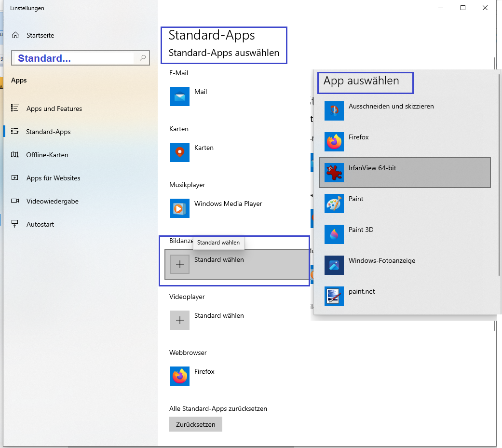The image size is (502, 448).
Task: Click the plus icon under Videoplayer
Action: click(x=179, y=320)
